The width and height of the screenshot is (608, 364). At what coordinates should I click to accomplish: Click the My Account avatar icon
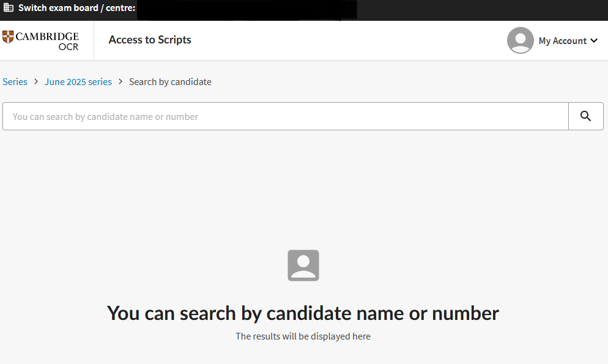(x=520, y=40)
